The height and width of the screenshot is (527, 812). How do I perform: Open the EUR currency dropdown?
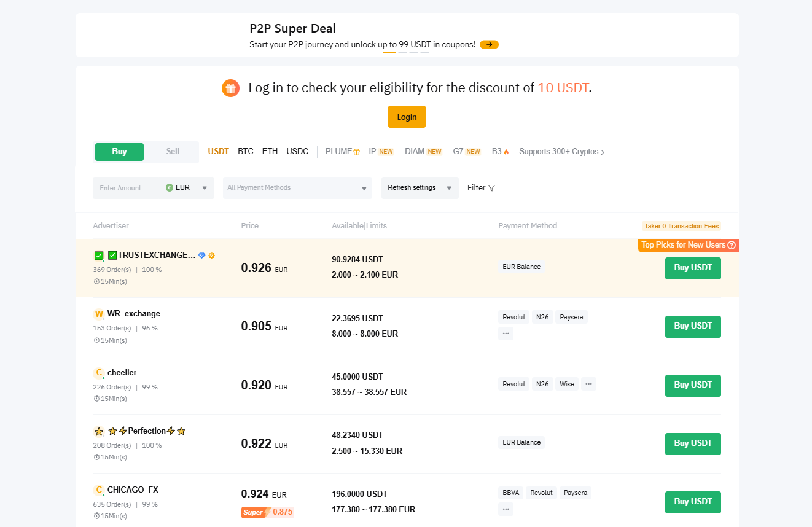tap(187, 188)
